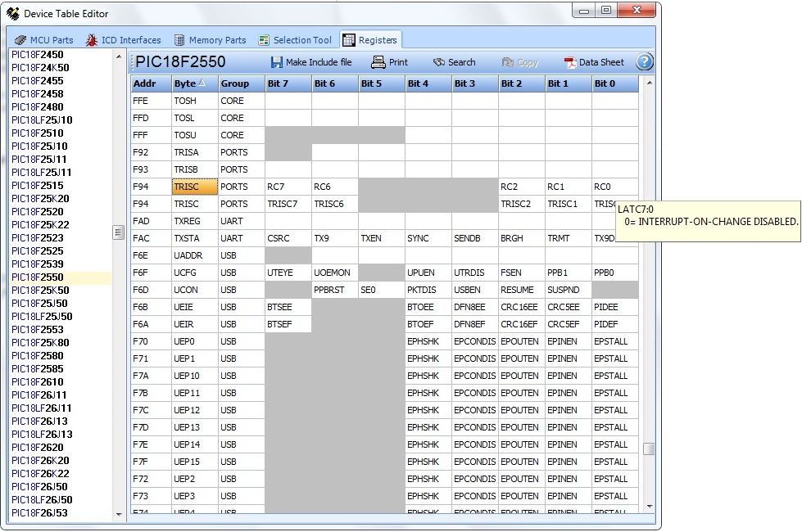Select PIC18F2580 in the device list
This screenshot has width=802, height=532.
(x=37, y=356)
